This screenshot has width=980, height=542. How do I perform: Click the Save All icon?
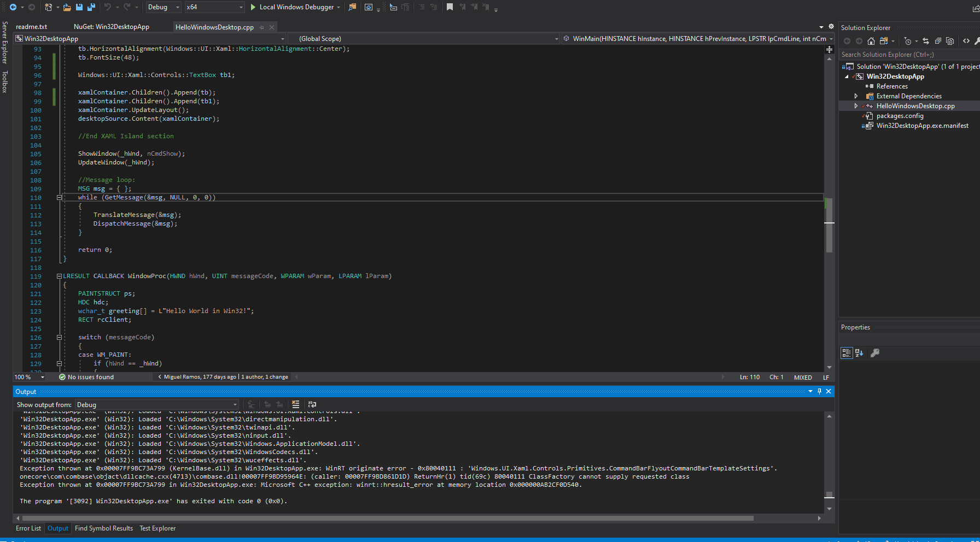[91, 7]
